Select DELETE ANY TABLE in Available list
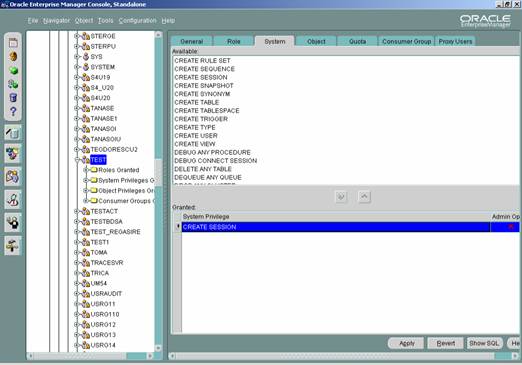 coord(203,169)
